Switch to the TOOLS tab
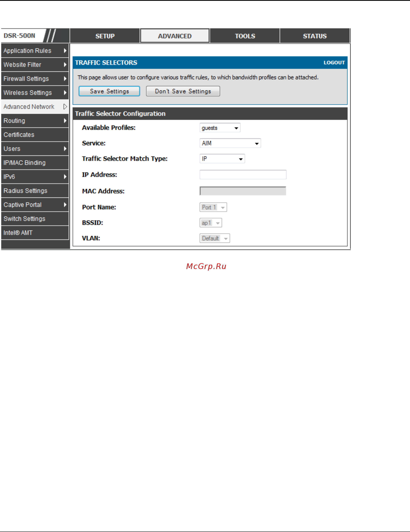 point(245,36)
